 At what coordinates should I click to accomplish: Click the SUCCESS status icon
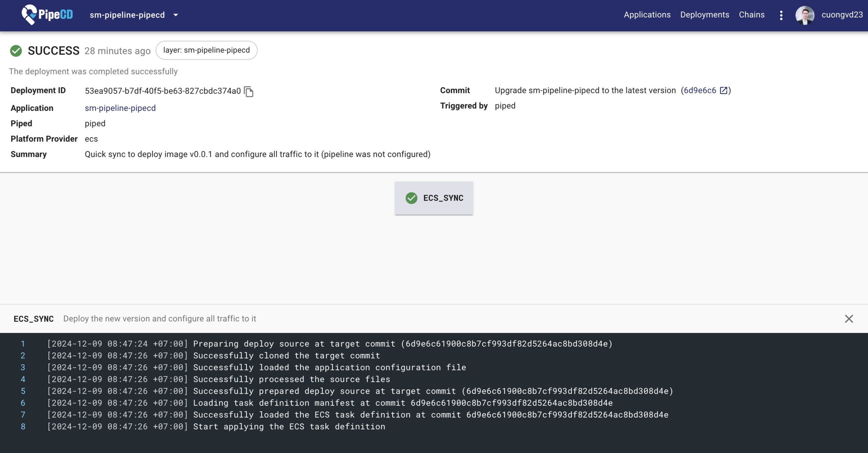coord(16,51)
